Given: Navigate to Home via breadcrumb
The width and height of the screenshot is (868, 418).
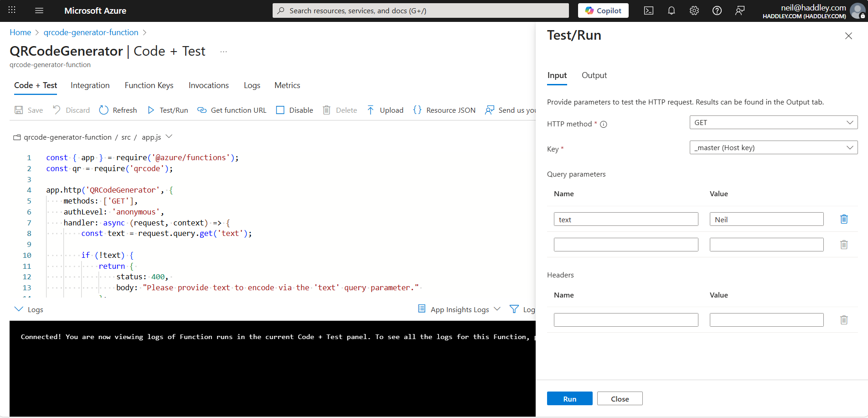Looking at the screenshot, I should [x=20, y=32].
